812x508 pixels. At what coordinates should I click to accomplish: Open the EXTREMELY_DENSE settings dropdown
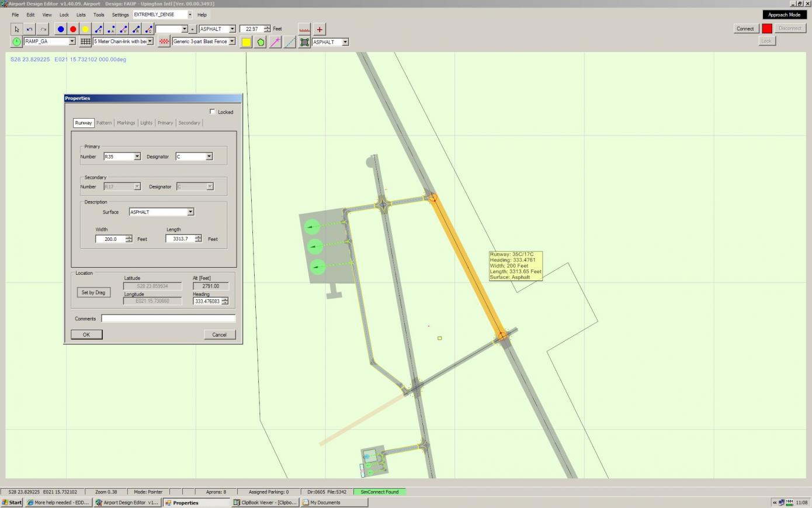(x=189, y=15)
